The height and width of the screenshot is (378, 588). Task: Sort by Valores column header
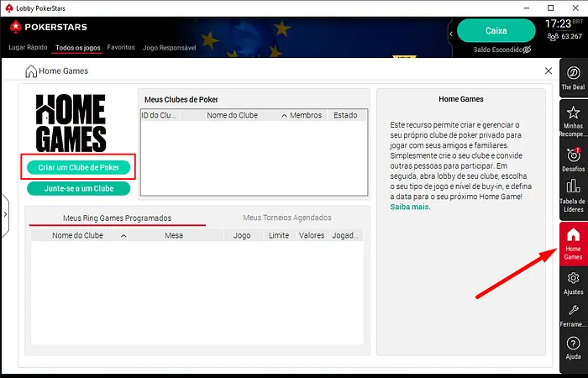(312, 235)
